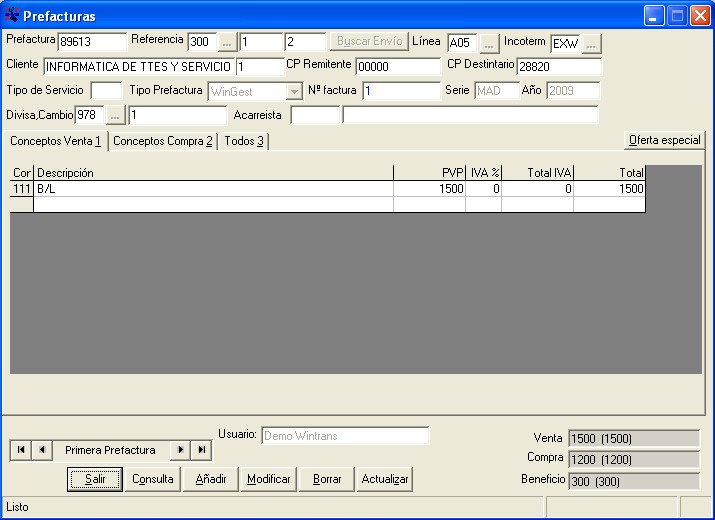Close the Prefacturas window
The height and width of the screenshot is (520, 715).
[700, 16]
